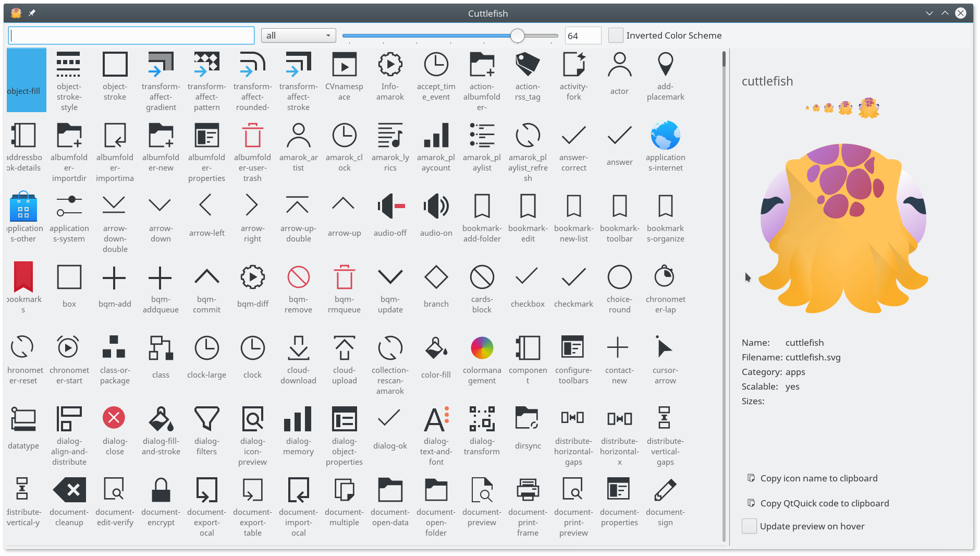Viewport: 980px width, 556px height.
Task: Click Copy QtQuick code to clipboard
Action: click(824, 503)
